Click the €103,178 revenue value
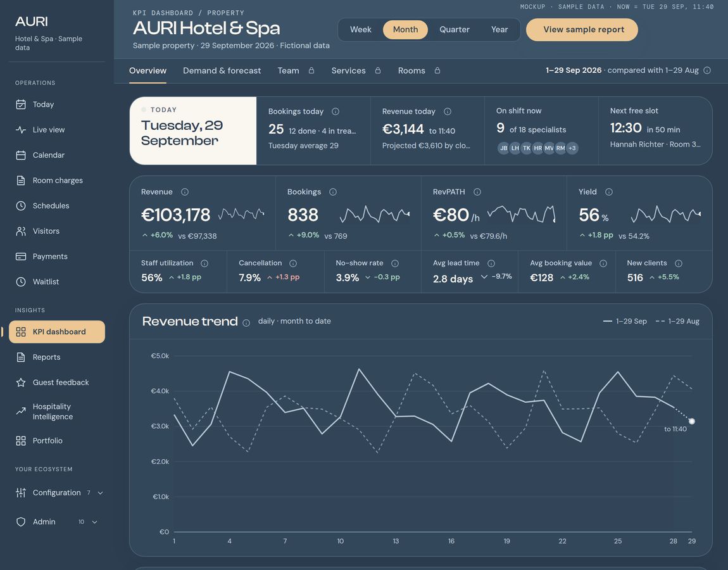728x570 pixels. click(x=175, y=215)
